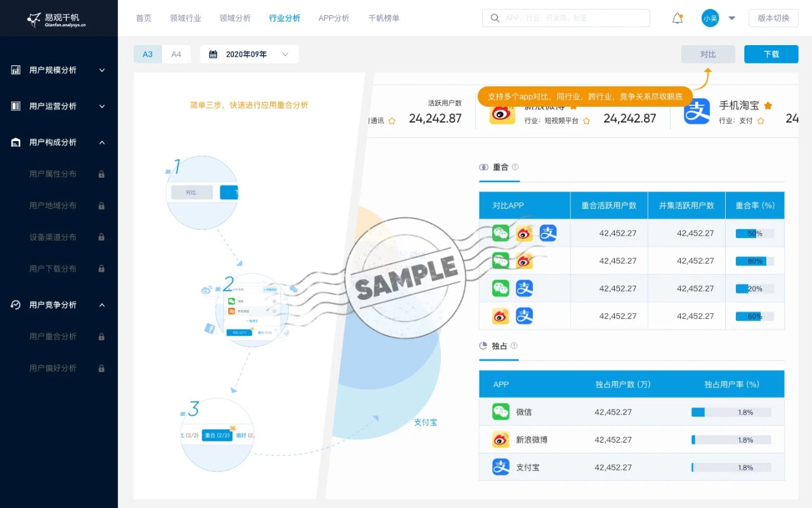Click the lock icon next to 用户地域分布
This screenshot has width=812, height=508.
coord(101,206)
